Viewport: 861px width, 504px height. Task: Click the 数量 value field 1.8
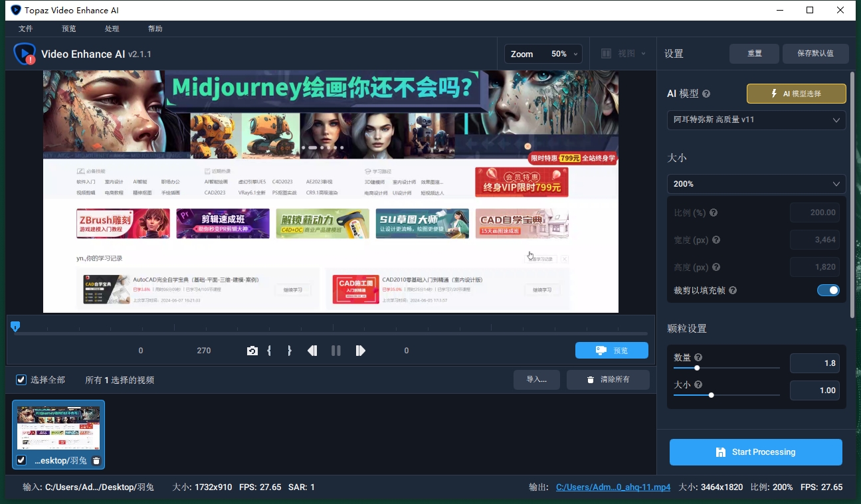tap(814, 363)
